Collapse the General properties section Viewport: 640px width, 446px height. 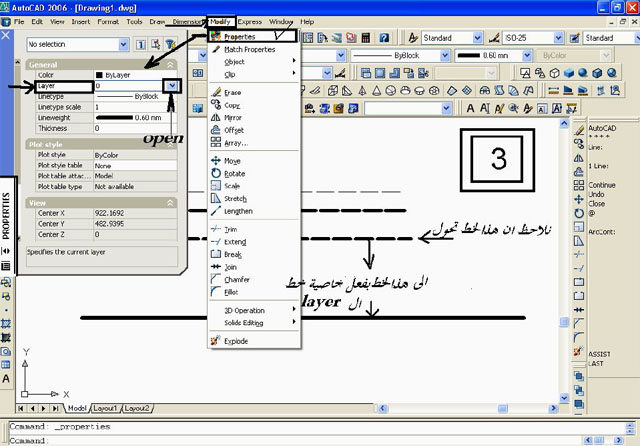(170, 64)
